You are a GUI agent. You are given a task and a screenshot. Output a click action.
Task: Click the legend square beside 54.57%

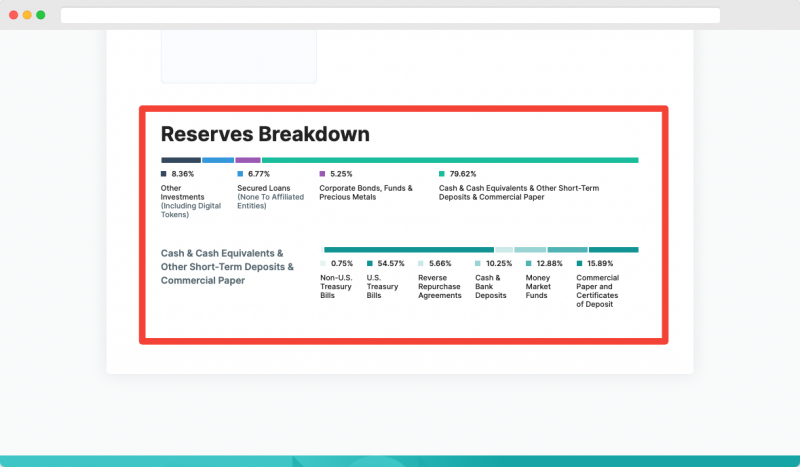tap(370, 264)
